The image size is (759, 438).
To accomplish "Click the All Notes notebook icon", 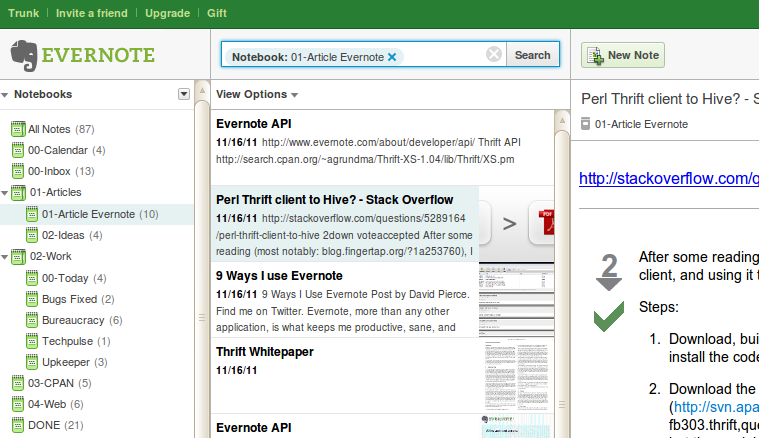I will (x=18, y=129).
